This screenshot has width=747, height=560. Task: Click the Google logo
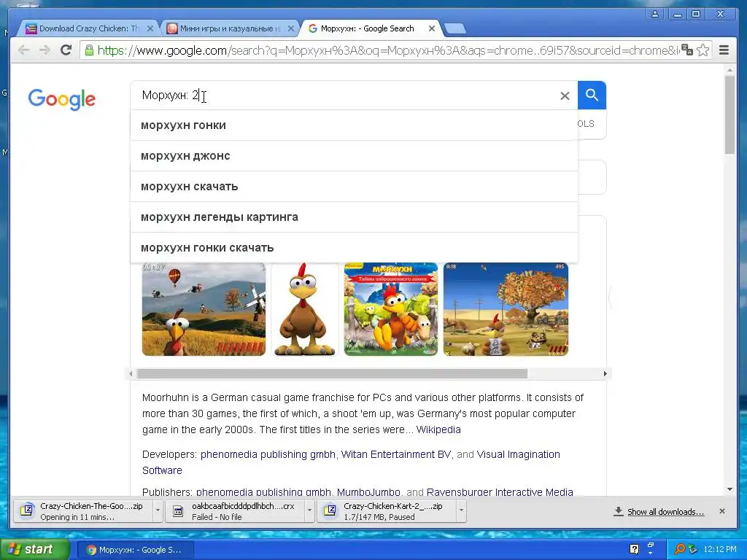click(x=61, y=99)
